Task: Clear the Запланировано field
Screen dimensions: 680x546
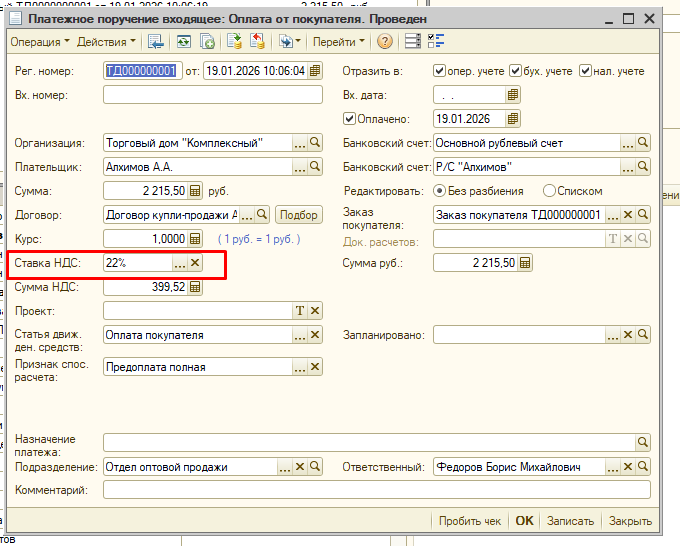Action: (628, 335)
